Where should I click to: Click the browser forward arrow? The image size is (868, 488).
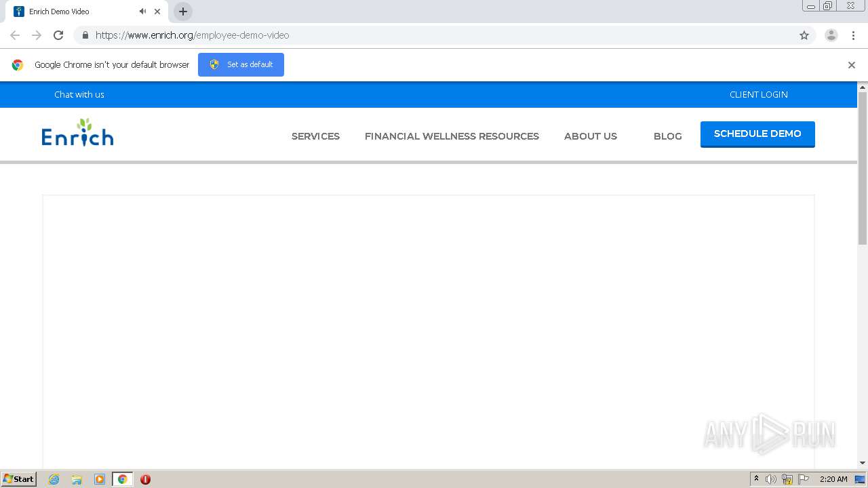(37, 35)
